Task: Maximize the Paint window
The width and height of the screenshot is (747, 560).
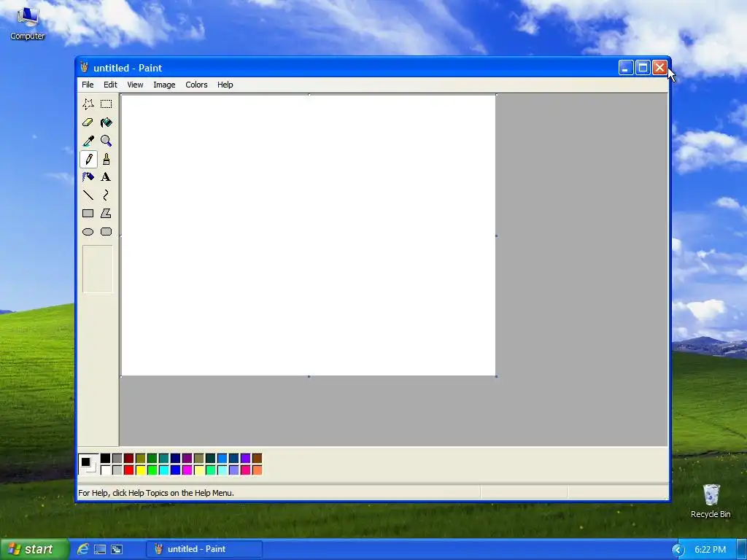Action: 643,68
